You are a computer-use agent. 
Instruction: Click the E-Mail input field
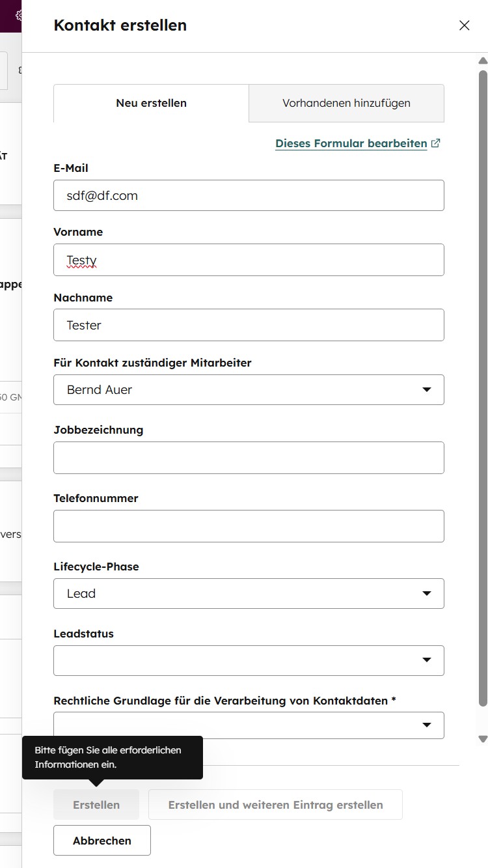click(x=249, y=195)
